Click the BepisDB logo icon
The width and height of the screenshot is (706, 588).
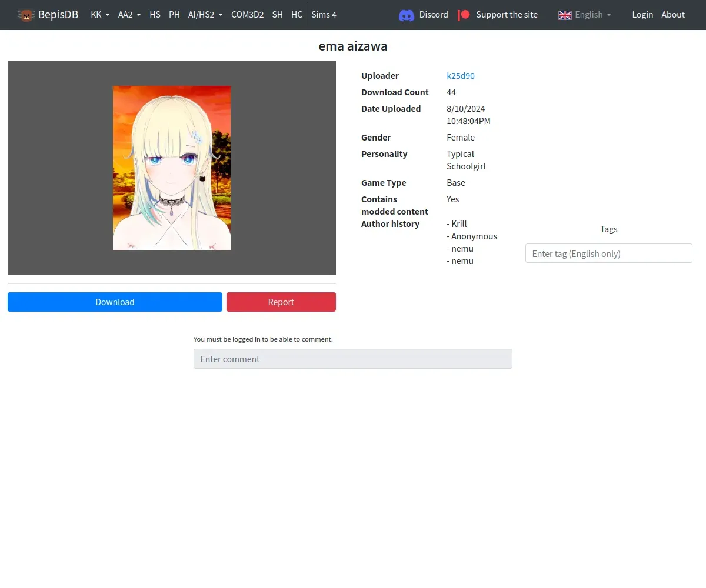click(x=26, y=15)
